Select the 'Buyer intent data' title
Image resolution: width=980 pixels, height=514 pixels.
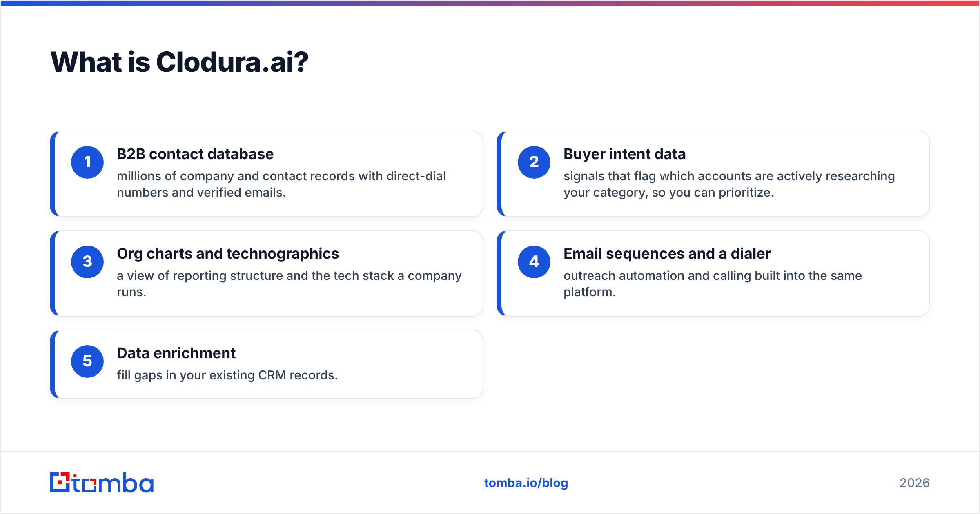point(624,154)
